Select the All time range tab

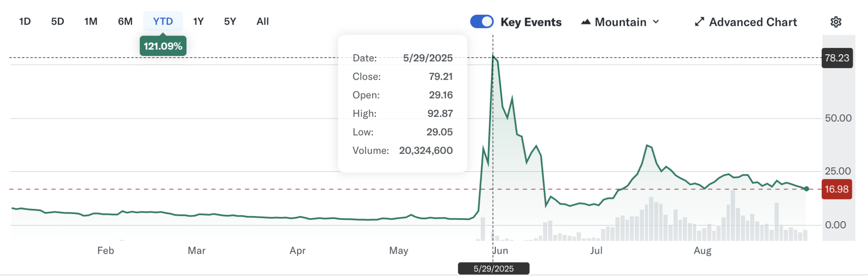tap(262, 21)
